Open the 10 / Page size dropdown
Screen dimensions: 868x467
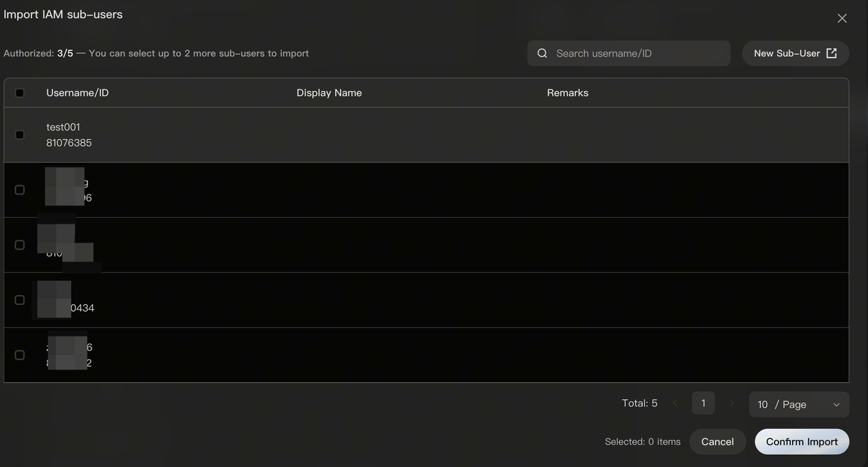click(799, 405)
